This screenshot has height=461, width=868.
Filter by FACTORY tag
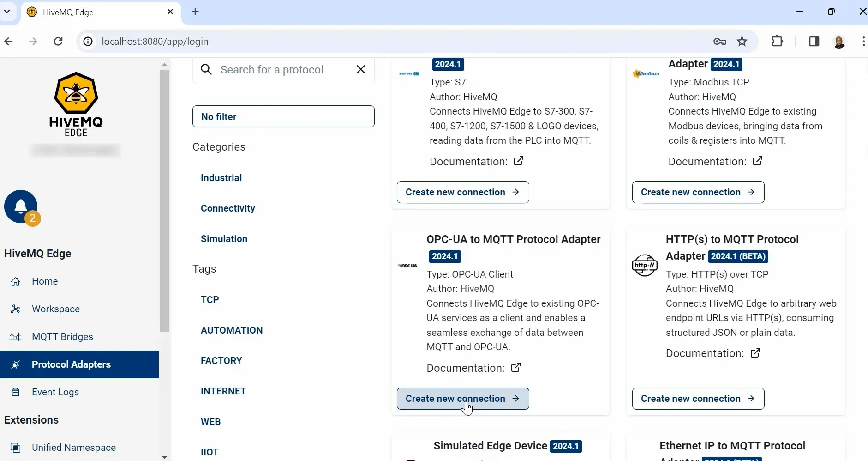221,361
